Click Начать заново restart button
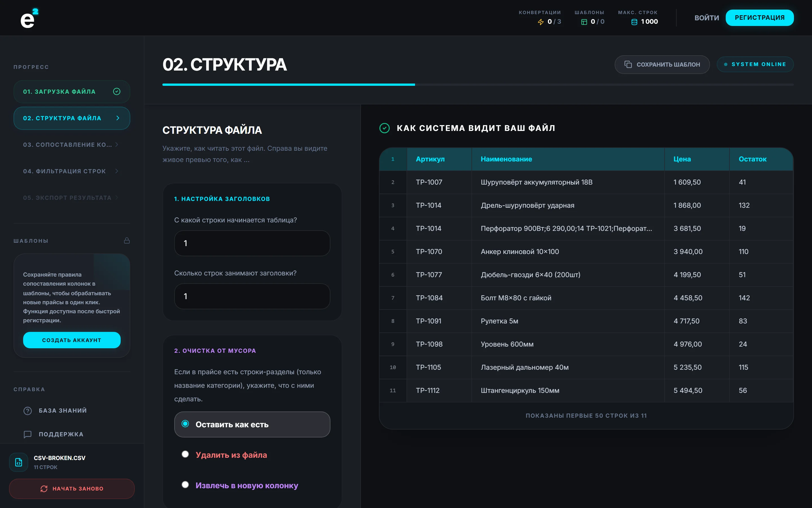 pos(72,489)
